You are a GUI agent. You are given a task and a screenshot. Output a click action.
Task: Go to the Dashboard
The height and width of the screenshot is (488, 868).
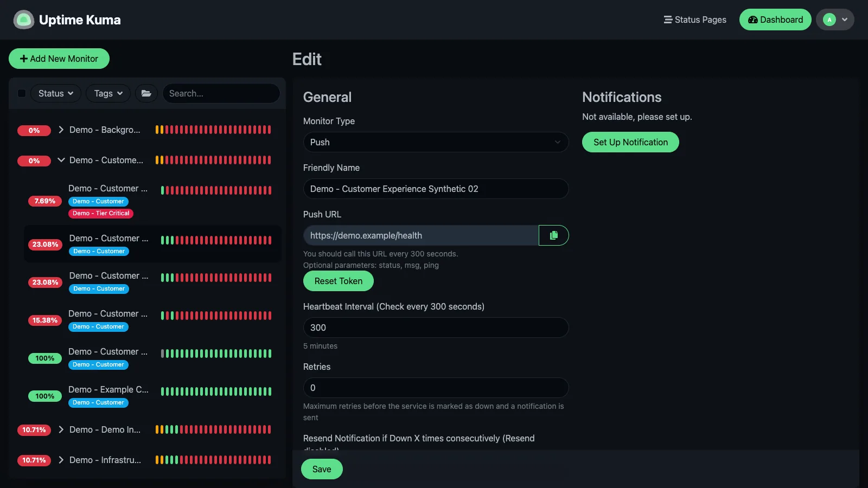click(x=775, y=20)
